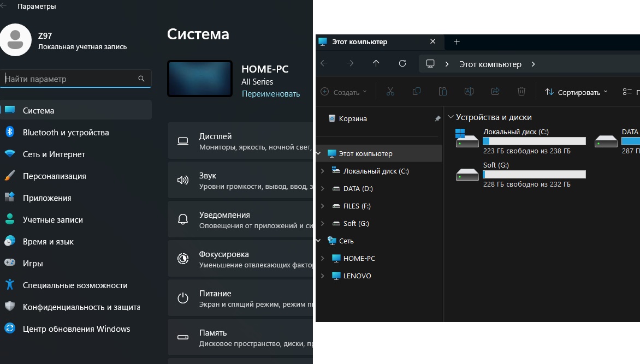The image size is (640, 364).
Task: Collapse Этот компьютер tree node
Action: coord(319,153)
